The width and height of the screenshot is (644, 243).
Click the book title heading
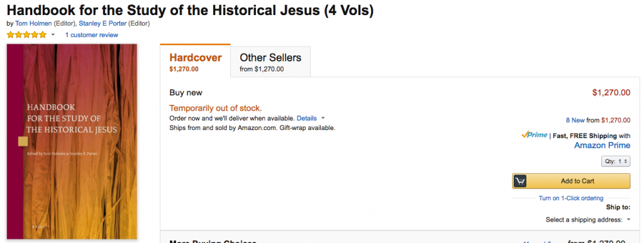tap(190, 10)
